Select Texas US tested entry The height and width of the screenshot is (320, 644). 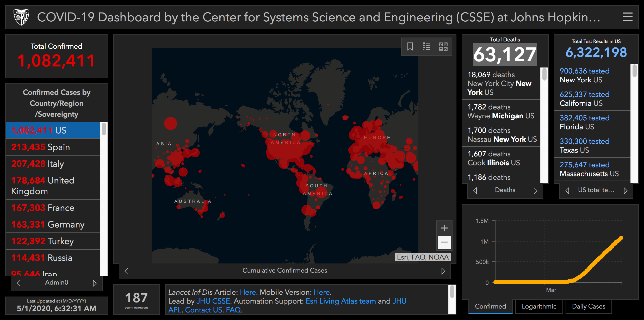(592, 146)
